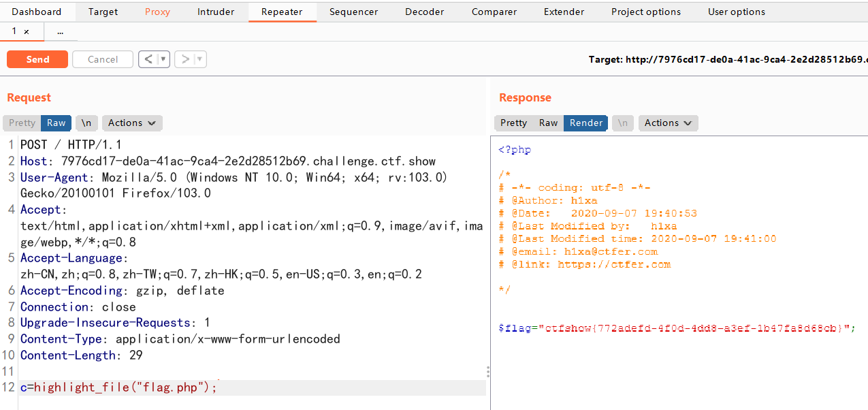Click the c=highlight_file payload line
This screenshot has width=868, height=410.
pyautogui.click(x=118, y=388)
